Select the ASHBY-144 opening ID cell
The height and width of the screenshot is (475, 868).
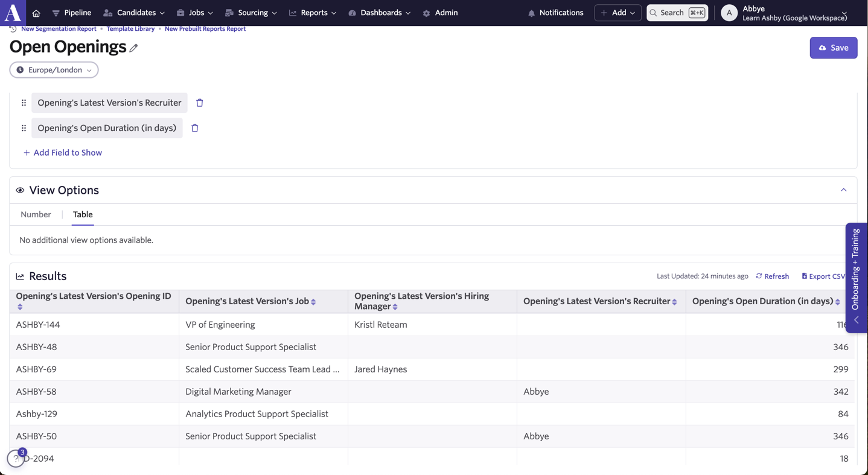point(94,325)
